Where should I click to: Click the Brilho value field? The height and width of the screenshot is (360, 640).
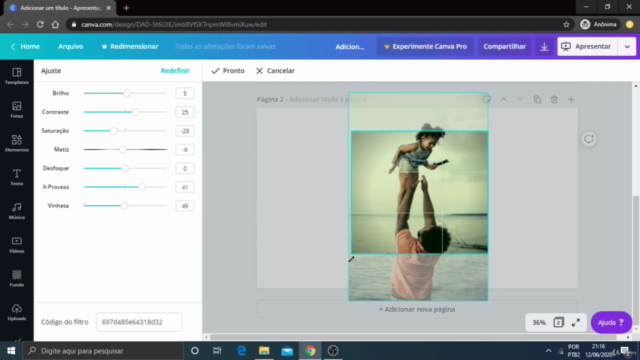click(185, 93)
